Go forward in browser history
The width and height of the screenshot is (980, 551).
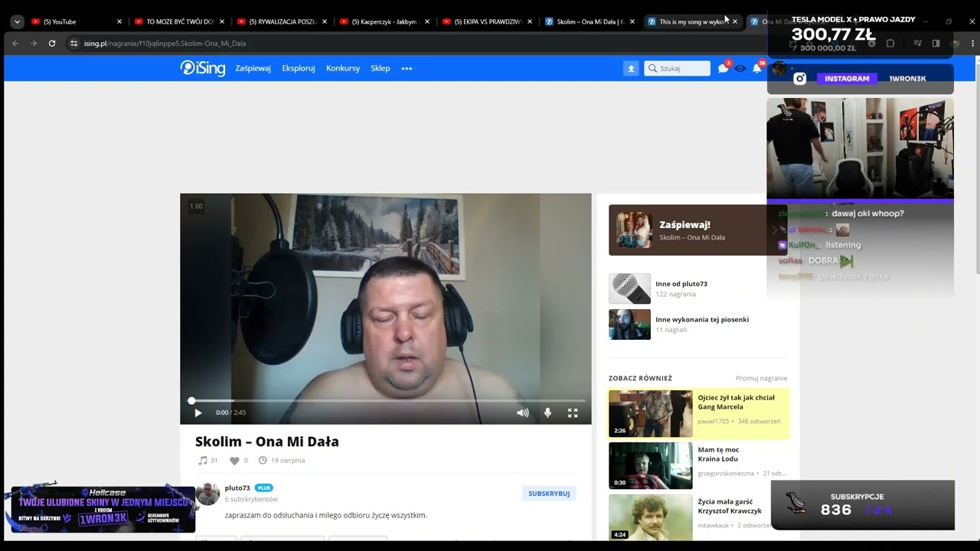pyautogui.click(x=34, y=44)
